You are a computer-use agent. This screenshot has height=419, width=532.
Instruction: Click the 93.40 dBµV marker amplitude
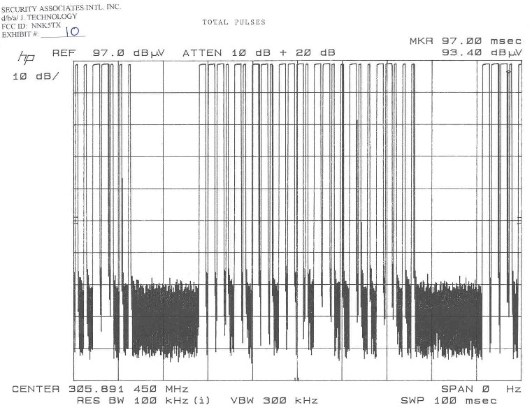[482, 52]
